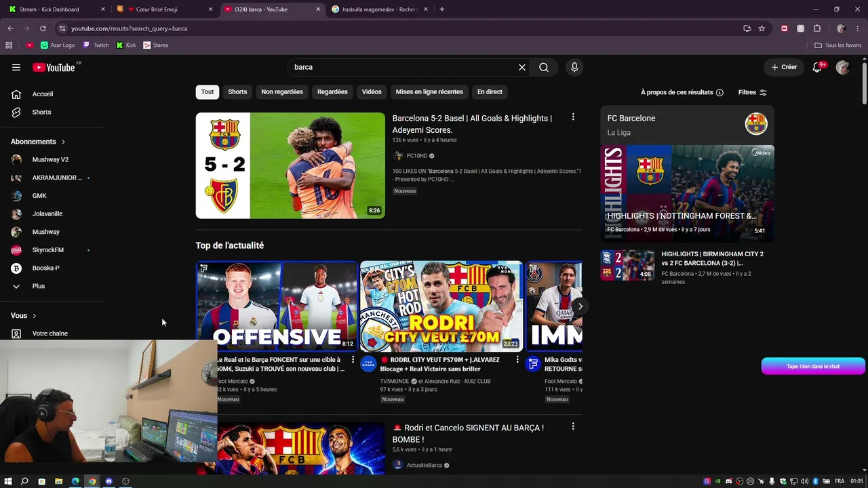This screenshot has height=488, width=868.
Task: Open options menu for the Le Real et le Barça video
Action: coord(353,359)
